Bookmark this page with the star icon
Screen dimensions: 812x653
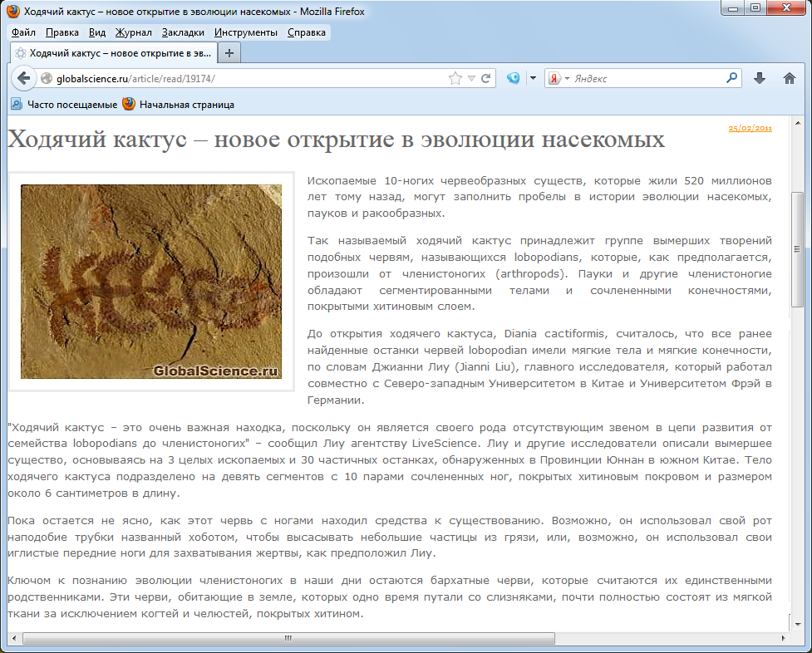[455, 78]
